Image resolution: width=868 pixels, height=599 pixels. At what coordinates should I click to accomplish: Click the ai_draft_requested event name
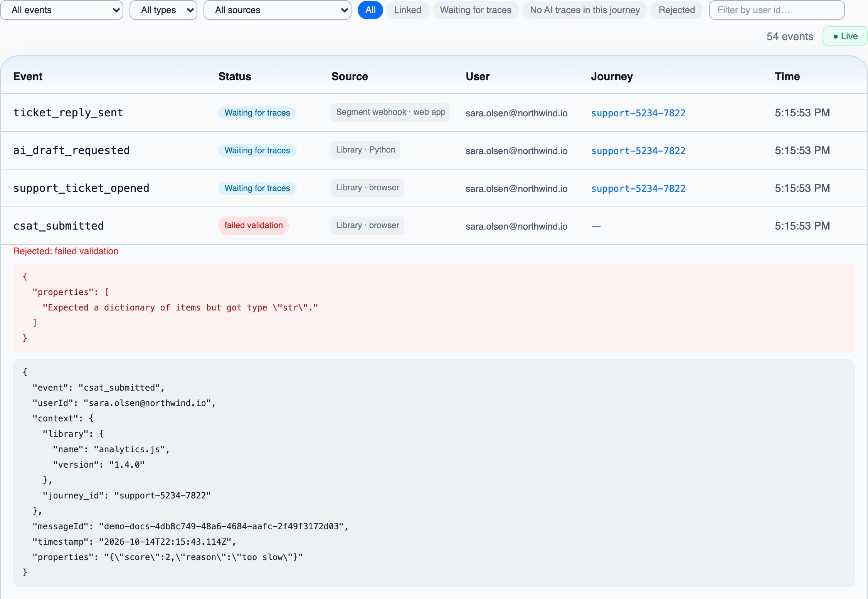(71, 150)
